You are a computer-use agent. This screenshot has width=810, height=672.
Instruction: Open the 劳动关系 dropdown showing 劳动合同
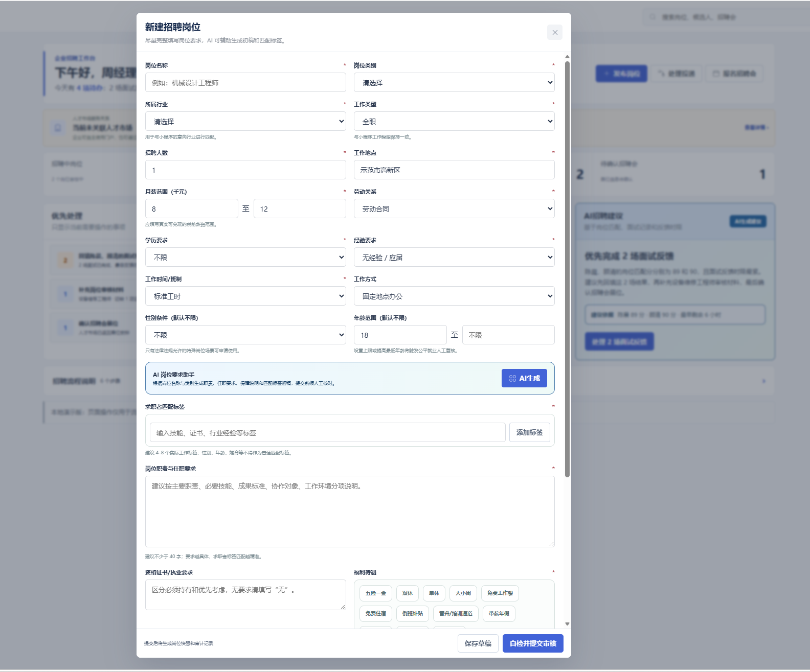pyautogui.click(x=454, y=208)
